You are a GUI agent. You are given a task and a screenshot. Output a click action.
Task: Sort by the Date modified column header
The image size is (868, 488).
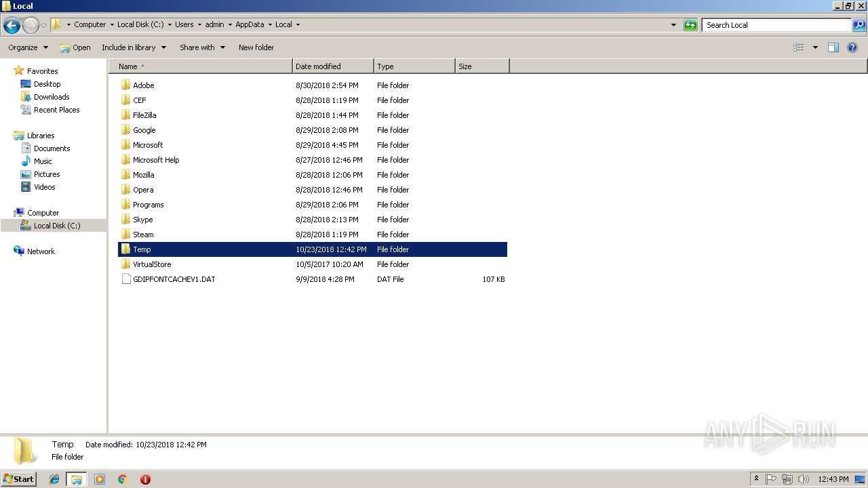pyautogui.click(x=333, y=66)
